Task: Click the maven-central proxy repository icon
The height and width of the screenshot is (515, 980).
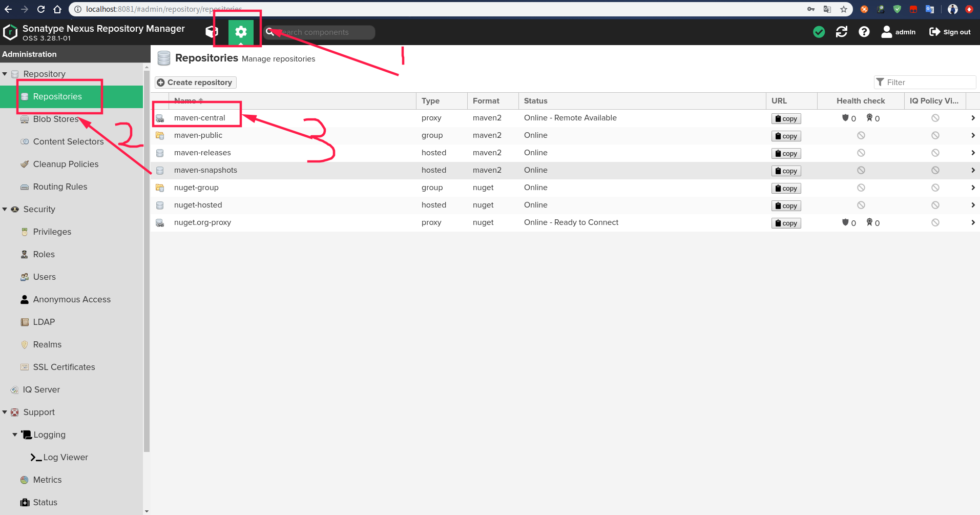Action: [x=160, y=118]
